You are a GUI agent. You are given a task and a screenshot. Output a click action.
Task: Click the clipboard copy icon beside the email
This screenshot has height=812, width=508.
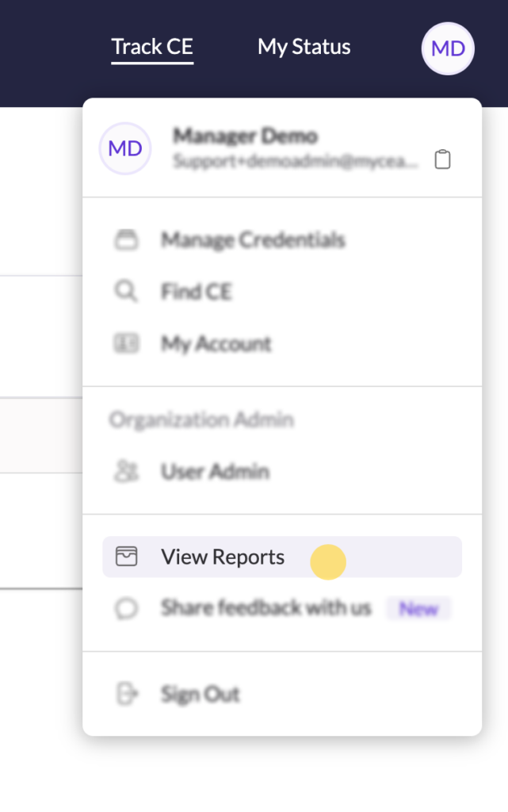442,159
